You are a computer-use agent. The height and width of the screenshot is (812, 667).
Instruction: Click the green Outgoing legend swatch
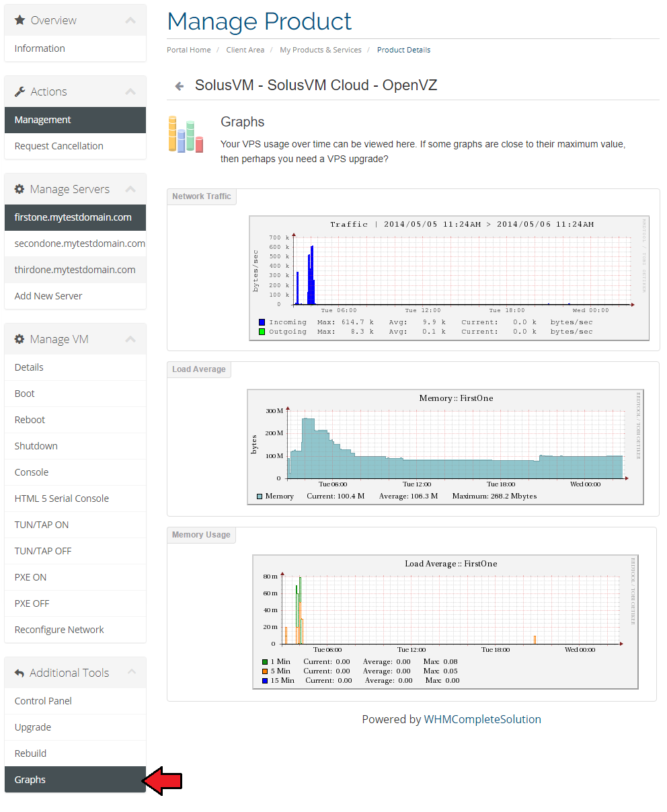pos(262,332)
